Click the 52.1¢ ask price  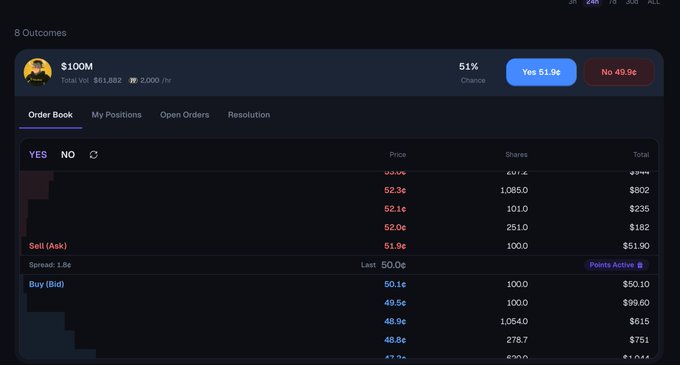click(x=395, y=209)
